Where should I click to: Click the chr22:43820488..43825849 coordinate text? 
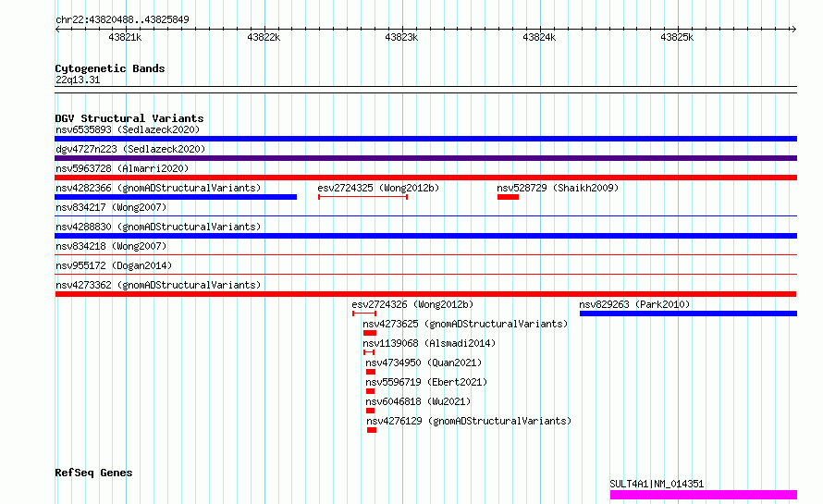pos(122,20)
